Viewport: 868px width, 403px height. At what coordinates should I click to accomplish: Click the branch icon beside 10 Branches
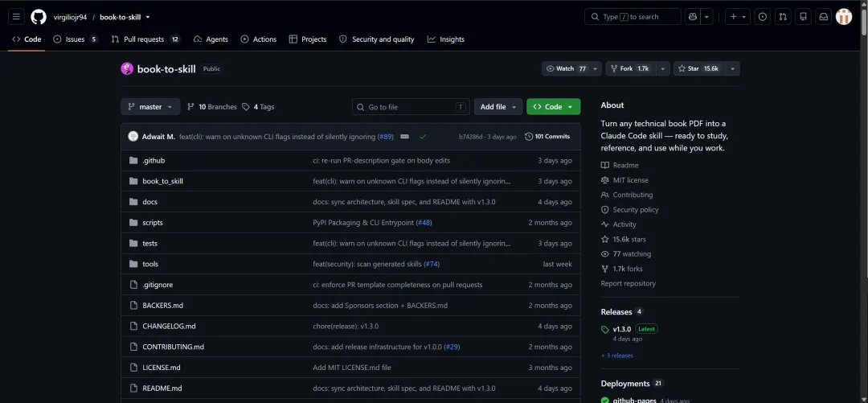point(190,107)
